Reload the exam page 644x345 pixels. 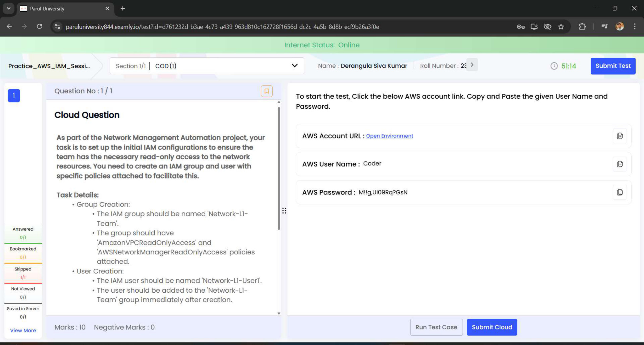[x=39, y=27]
